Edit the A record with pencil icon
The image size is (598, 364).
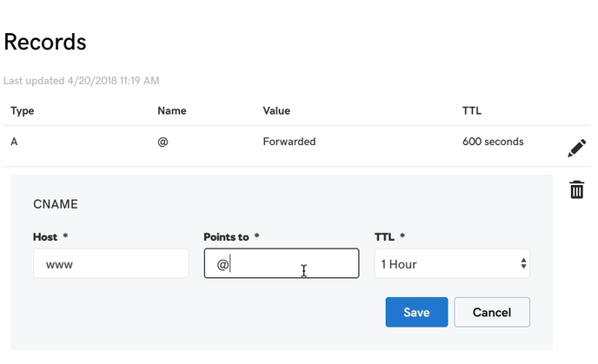pyautogui.click(x=576, y=148)
